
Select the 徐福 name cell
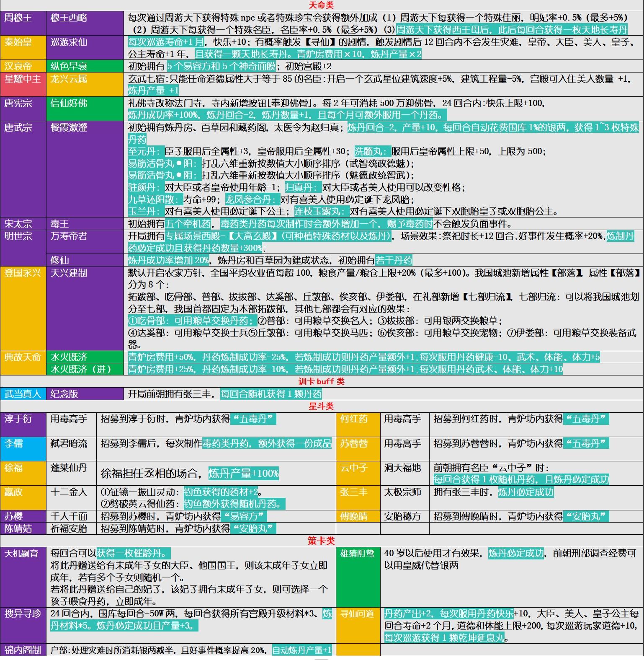pos(23,473)
